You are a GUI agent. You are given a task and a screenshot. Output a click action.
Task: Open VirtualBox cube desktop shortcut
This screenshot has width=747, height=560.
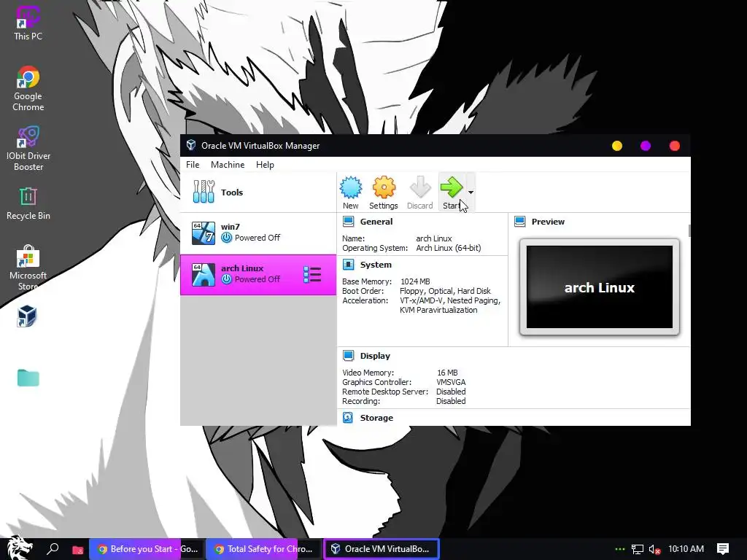pos(27,316)
